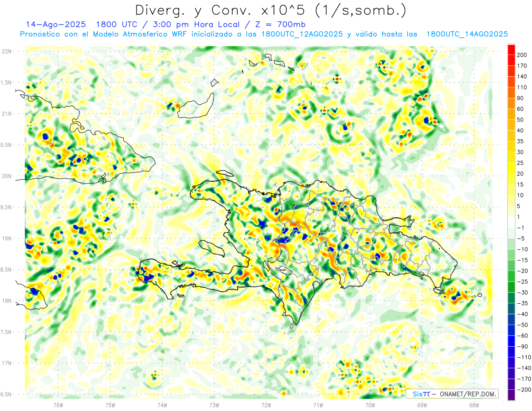This screenshot has width=532, height=411.
Task: Click the '73W' longitude label
Action: (214, 405)
